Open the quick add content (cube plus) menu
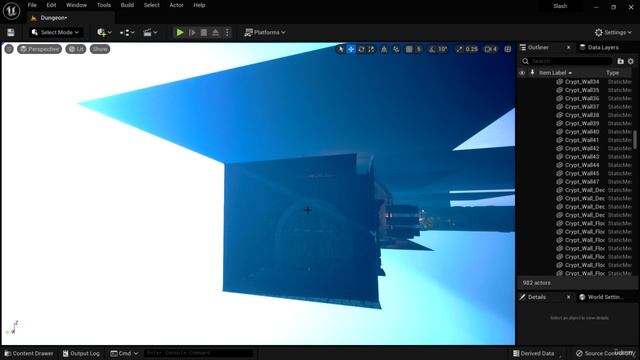The width and height of the screenshot is (640, 360). (x=104, y=32)
